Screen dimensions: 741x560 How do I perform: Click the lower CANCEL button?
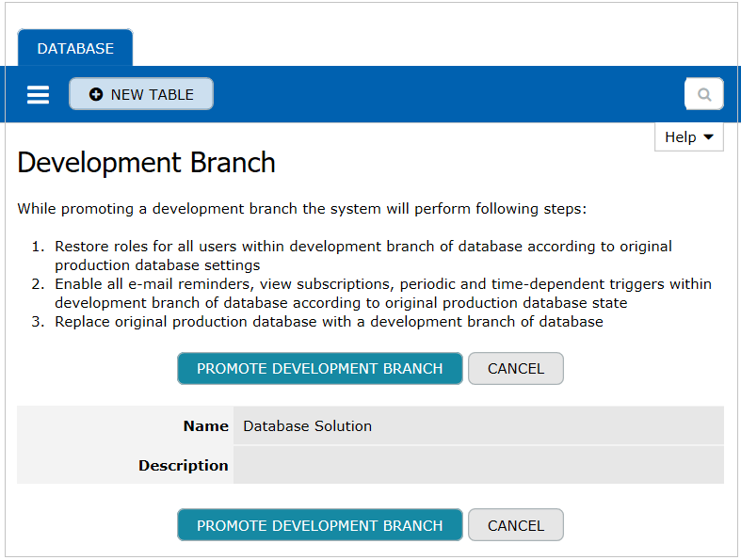click(516, 525)
